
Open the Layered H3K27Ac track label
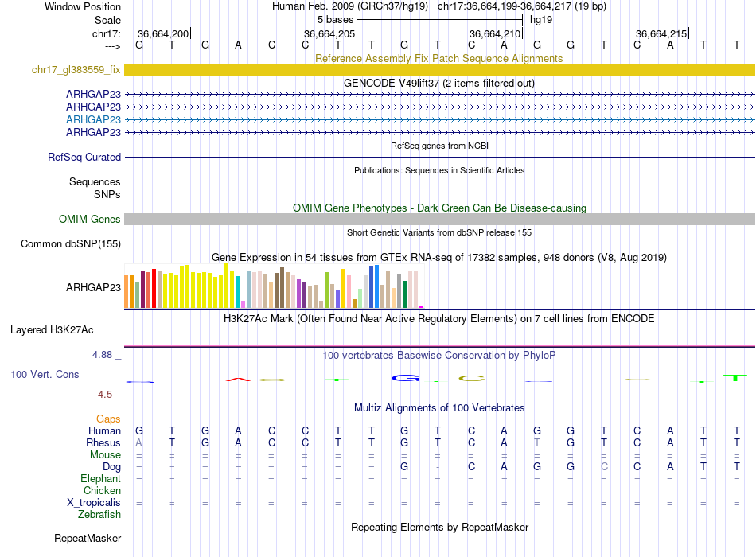[52, 329]
